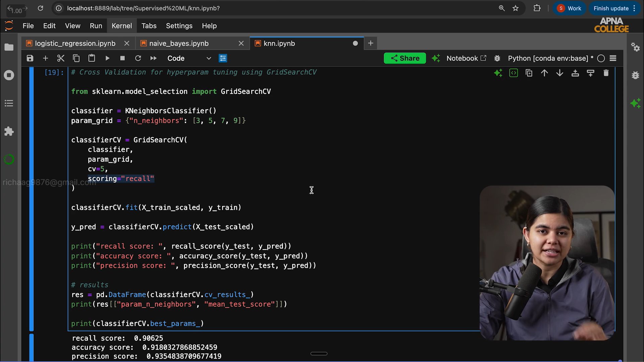Toggle the notebook debugger bug icon
Screen dimensions: 644x362
497,58
